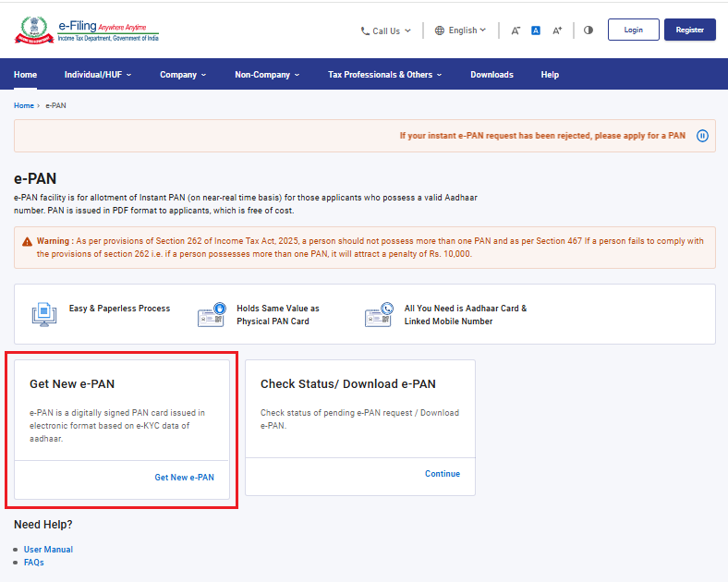Pause the scrolling e-PAN rejection notice

click(x=702, y=136)
